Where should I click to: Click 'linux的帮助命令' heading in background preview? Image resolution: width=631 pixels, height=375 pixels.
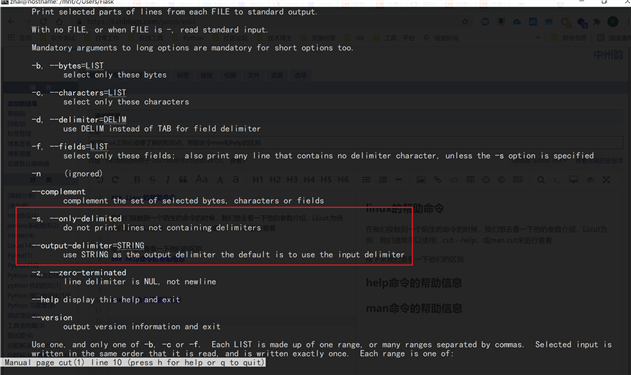(405, 208)
